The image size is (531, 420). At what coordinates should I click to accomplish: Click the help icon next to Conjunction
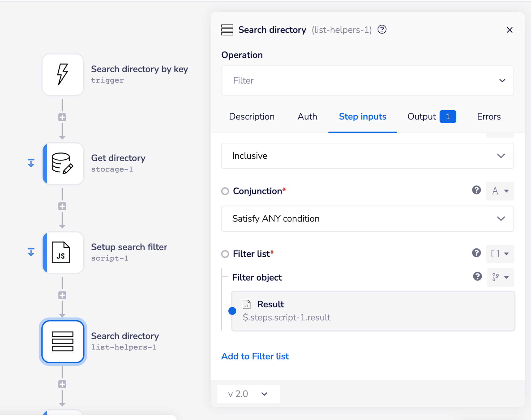(476, 190)
